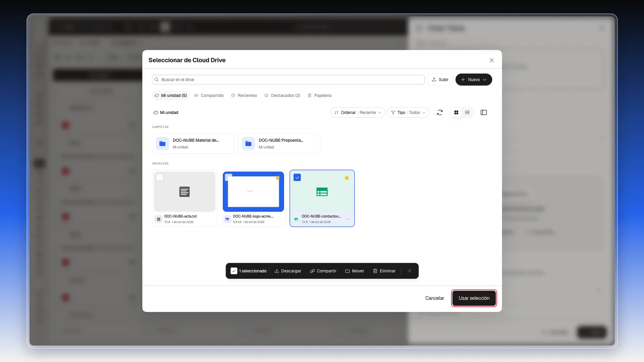Open more options for DOC-NUBE-contactos
Viewport: 644px width, 362px height.
pyautogui.click(x=348, y=219)
